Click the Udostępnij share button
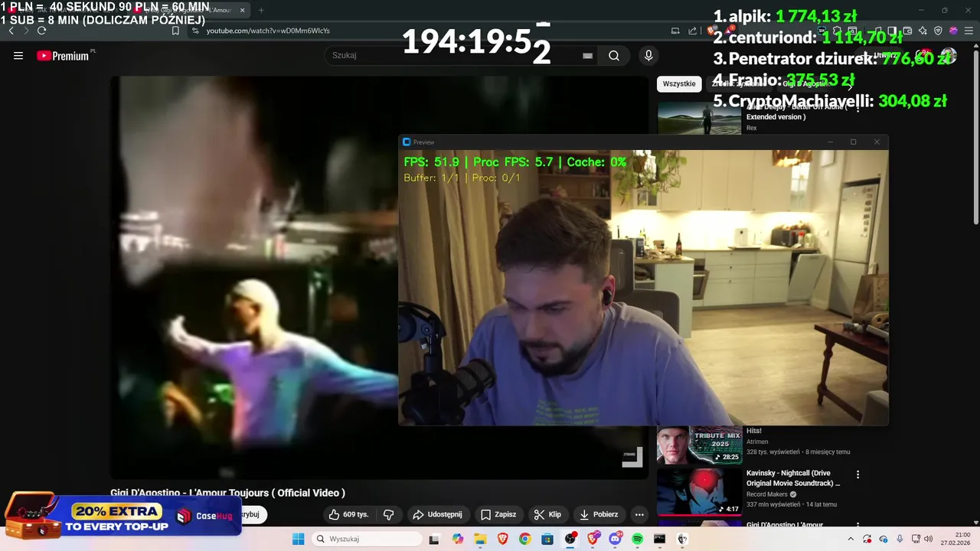 tap(437, 514)
